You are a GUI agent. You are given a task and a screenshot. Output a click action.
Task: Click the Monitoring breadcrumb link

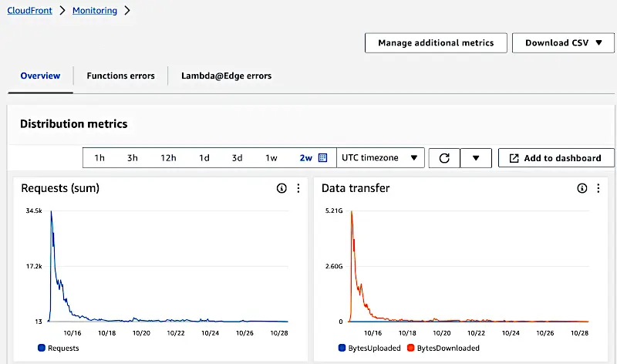[95, 11]
